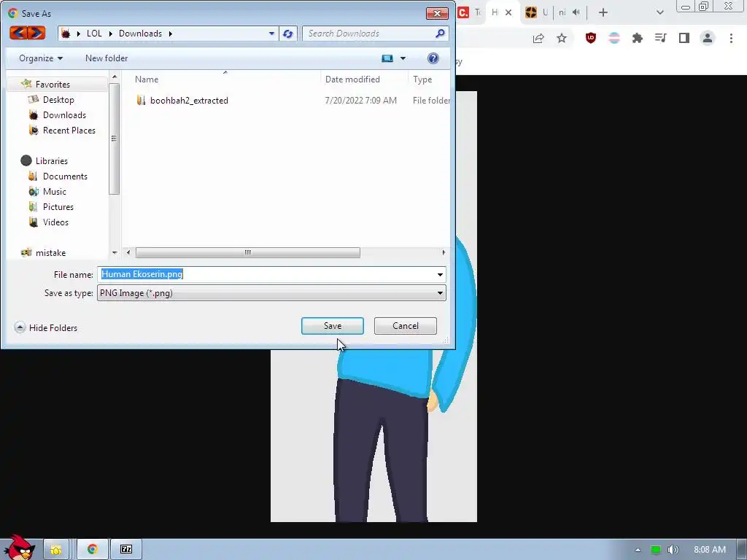Screen dimensions: 747x560
Task: Bookmark the page with the star icon
Action: (x=562, y=38)
